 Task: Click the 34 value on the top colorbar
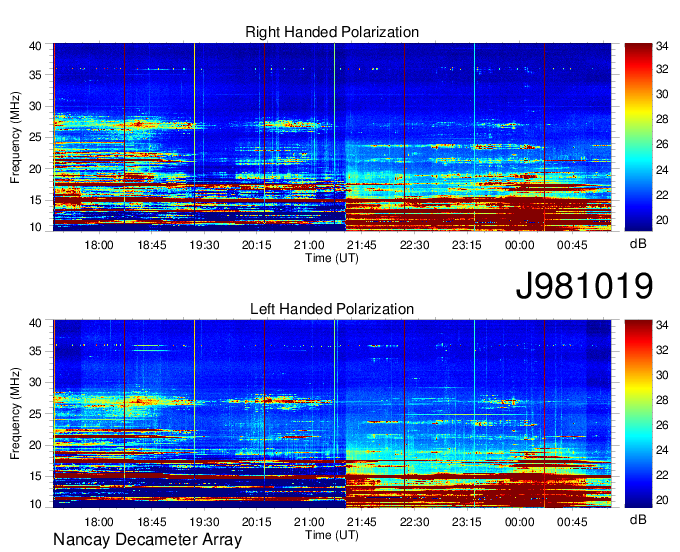(662, 45)
